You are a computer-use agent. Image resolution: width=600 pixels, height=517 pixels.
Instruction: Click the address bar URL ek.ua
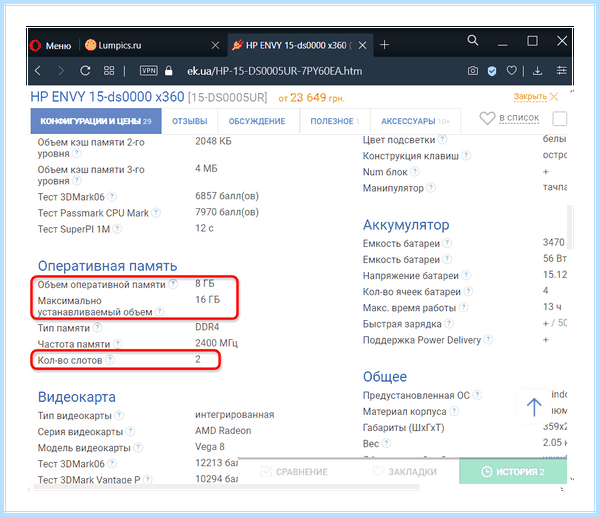pyautogui.click(x=274, y=71)
